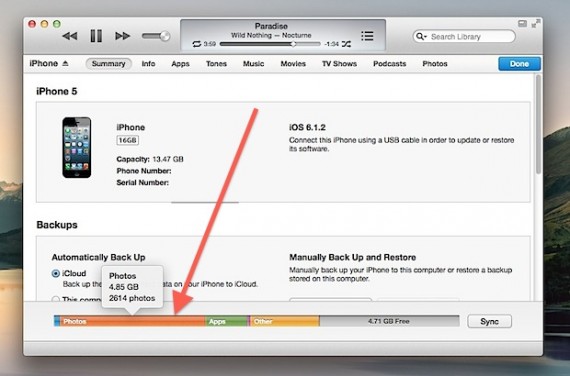Select This computer backup radio button
The width and height of the screenshot is (570, 376).
coord(56,299)
